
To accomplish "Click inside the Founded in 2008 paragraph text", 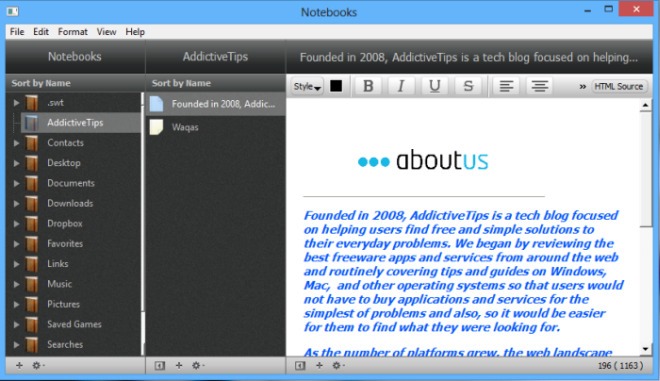I will [x=463, y=272].
